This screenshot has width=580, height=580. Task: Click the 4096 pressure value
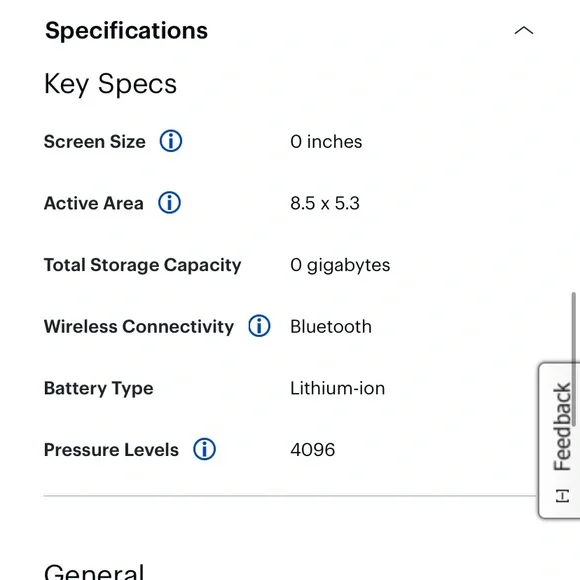pos(313,450)
